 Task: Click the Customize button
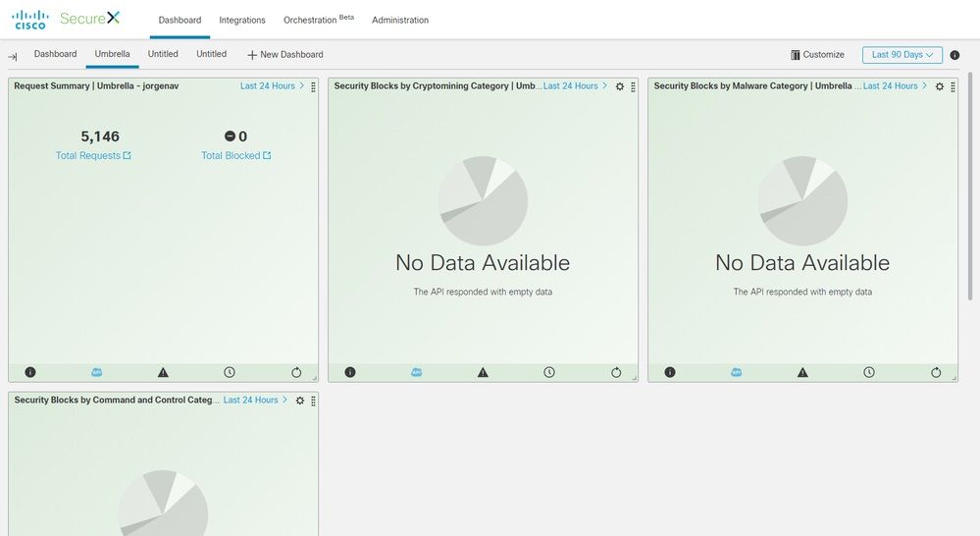[817, 54]
